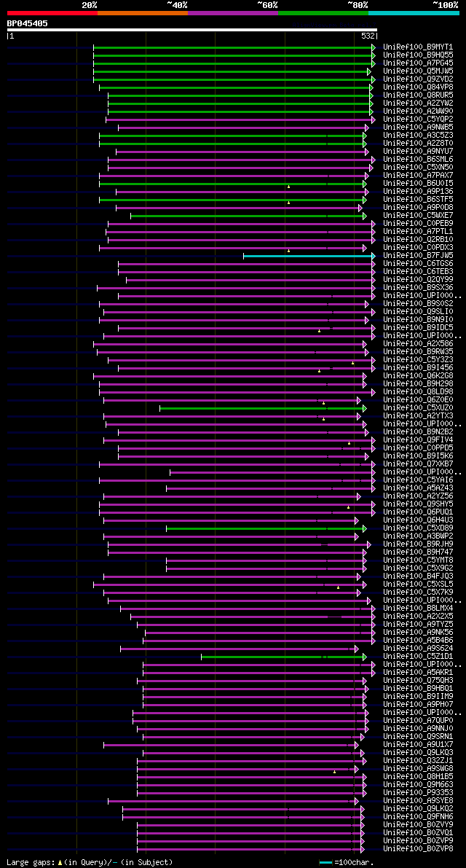Select the UniRef100_B9RJH9 label
The height and width of the screenshot is (868, 466).
click(418, 544)
